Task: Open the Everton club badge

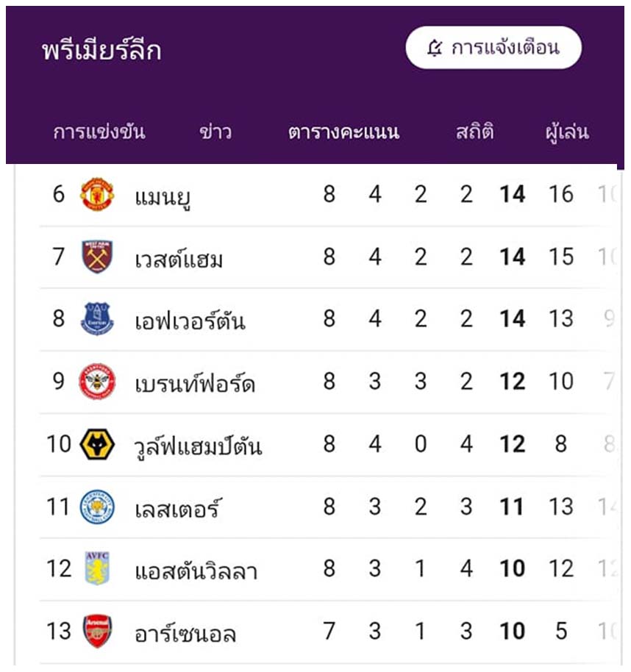Action: click(x=97, y=319)
